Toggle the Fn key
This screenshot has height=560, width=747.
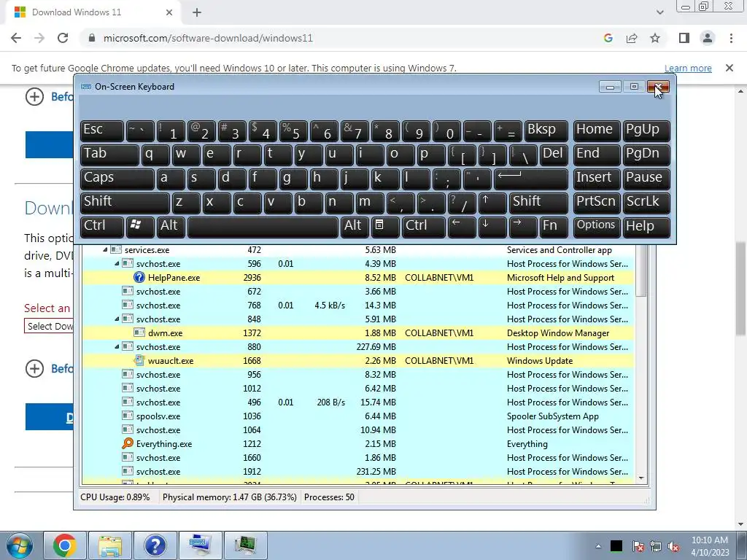point(554,226)
